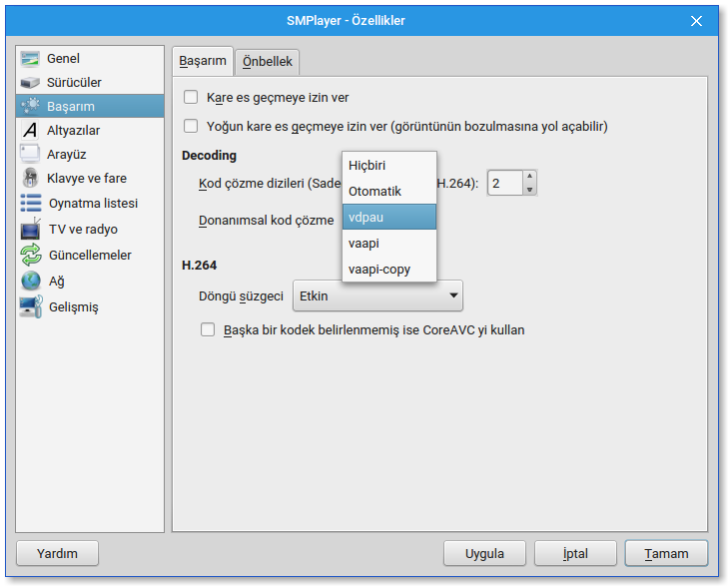The image size is (728, 586).
Task: Switch to the Önbellek tab
Action: (x=268, y=62)
